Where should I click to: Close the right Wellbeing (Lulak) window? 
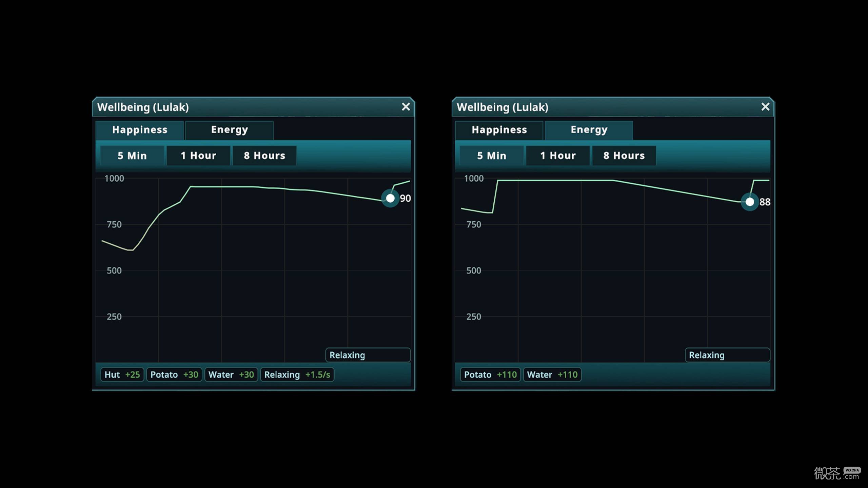pos(765,107)
